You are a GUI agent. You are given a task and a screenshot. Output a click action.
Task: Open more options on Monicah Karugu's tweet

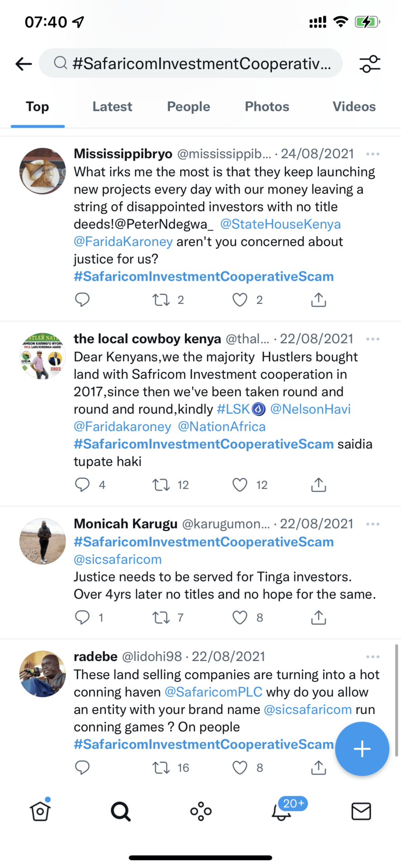373,524
